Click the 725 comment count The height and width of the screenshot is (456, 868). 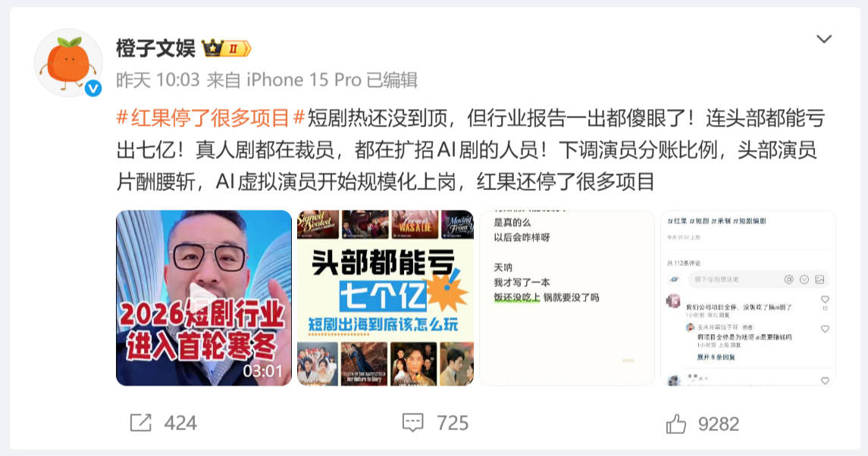click(x=453, y=423)
